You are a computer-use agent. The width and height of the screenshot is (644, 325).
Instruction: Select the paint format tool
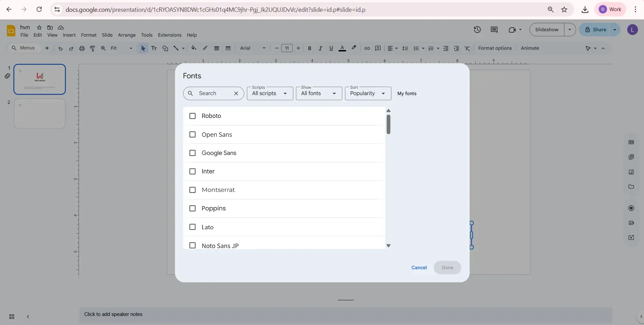93,48
